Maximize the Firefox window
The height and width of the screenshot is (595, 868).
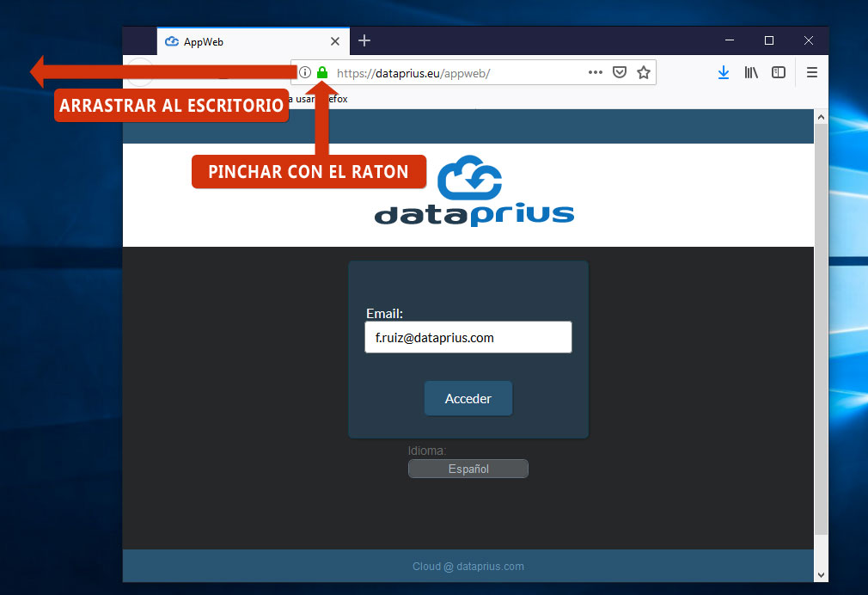769,40
